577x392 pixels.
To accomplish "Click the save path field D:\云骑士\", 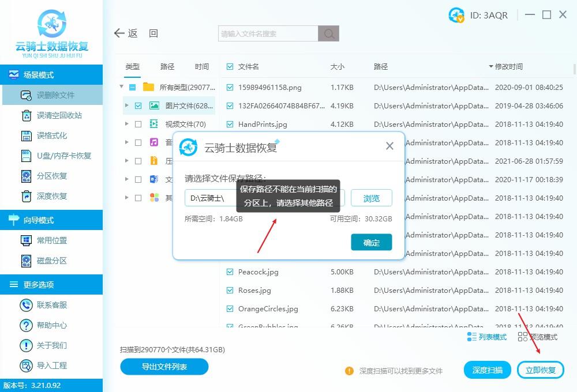I will 265,198.
